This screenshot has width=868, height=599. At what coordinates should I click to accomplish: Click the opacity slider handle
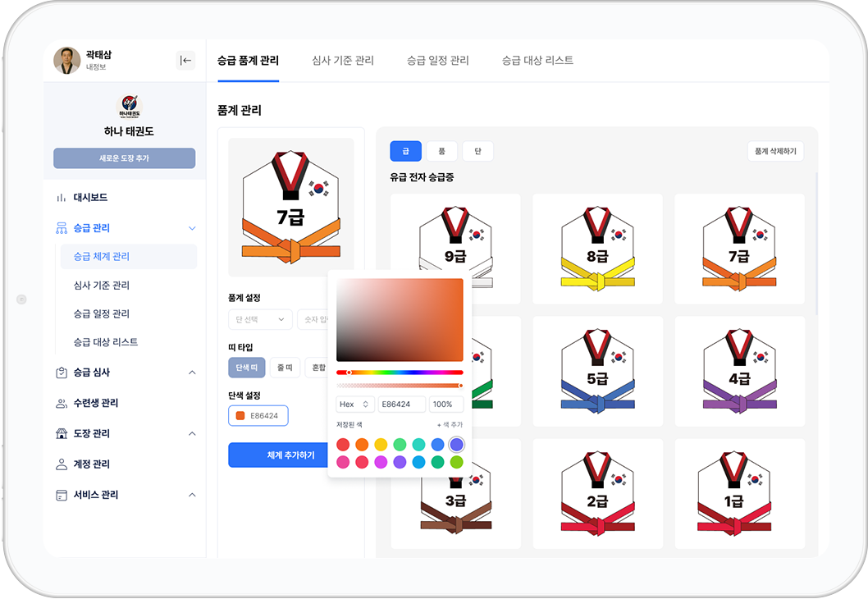(460, 386)
